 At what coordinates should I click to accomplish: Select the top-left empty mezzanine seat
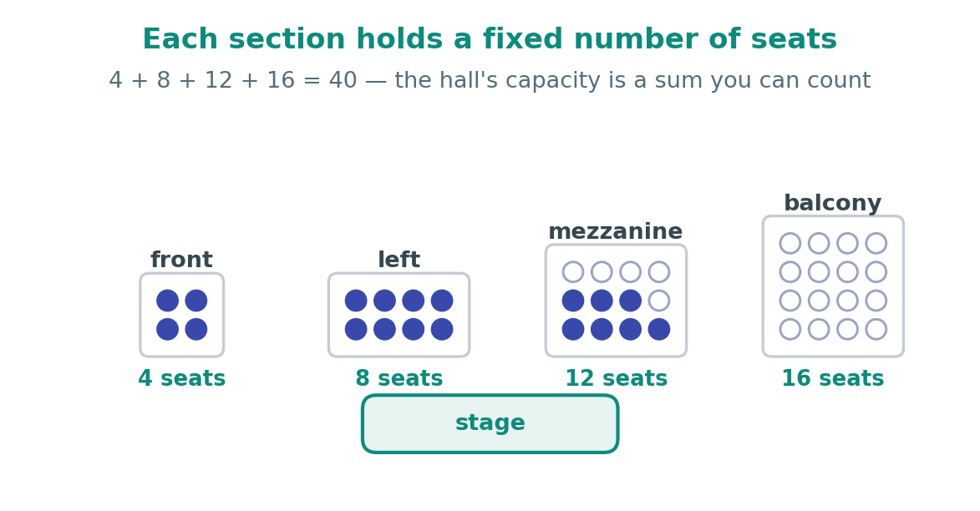click(x=573, y=271)
